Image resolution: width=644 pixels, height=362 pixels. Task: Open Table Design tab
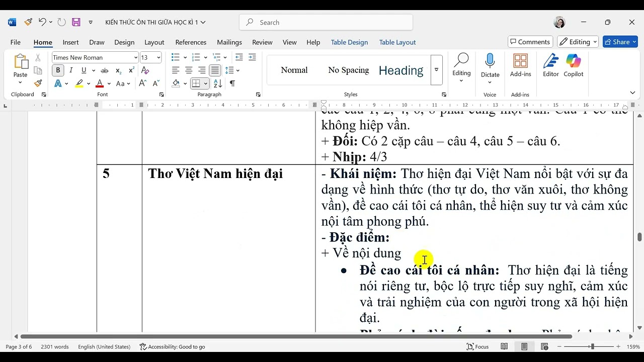(349, 42)
